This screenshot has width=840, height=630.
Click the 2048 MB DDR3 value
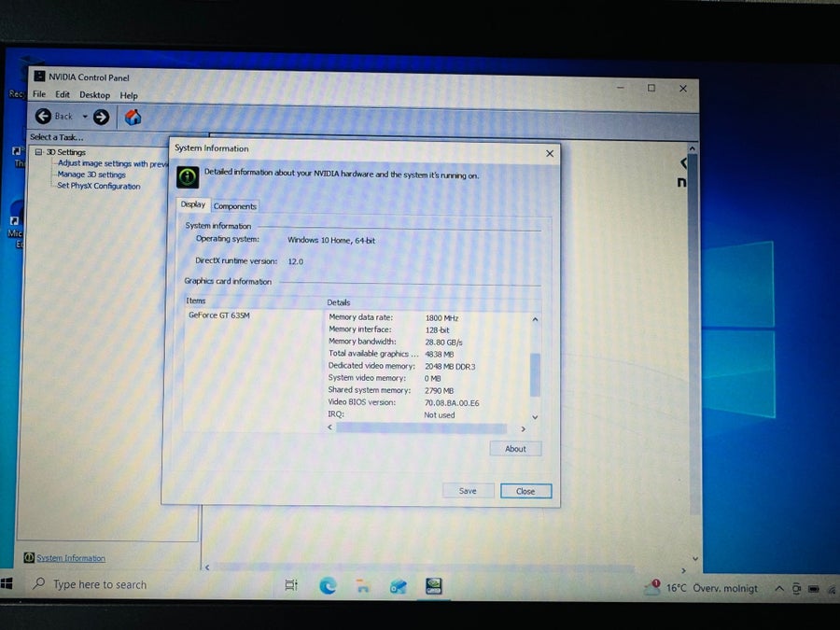point(450,367)
